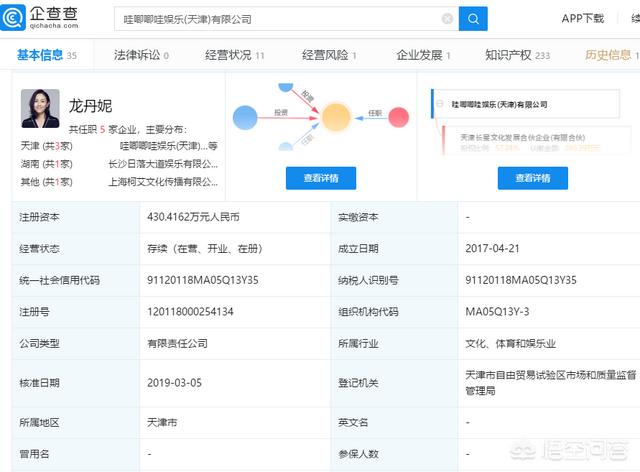Click the large blue node in graph
Image resolution: width=640 pixels, height=472 pixels.
tap(245, 118)
